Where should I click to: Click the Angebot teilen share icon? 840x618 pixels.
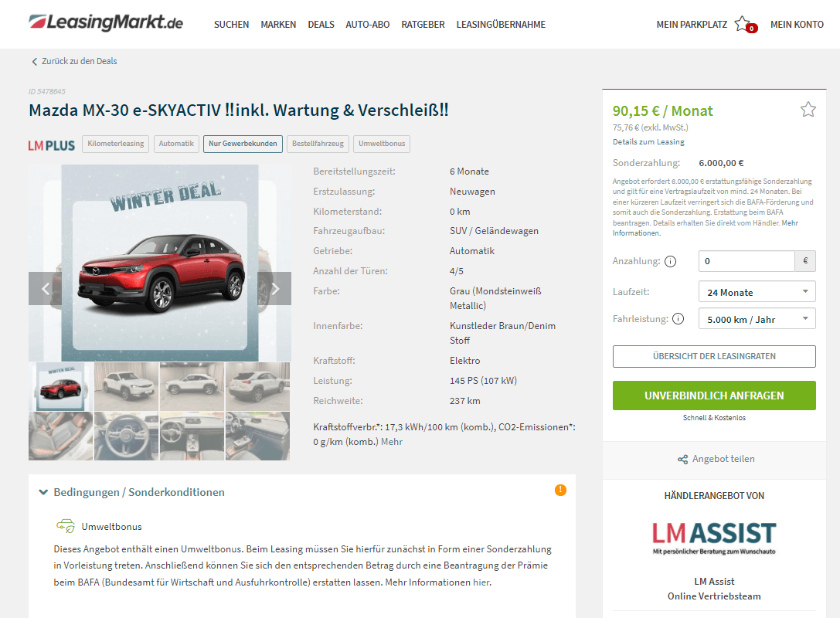pyautogui.click(x=682, y=460)
